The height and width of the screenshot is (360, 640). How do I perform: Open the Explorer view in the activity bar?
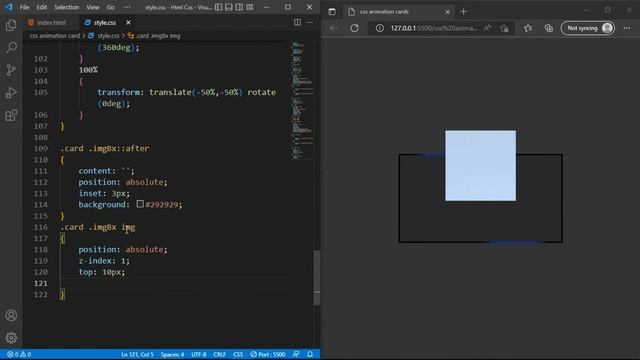11,25
